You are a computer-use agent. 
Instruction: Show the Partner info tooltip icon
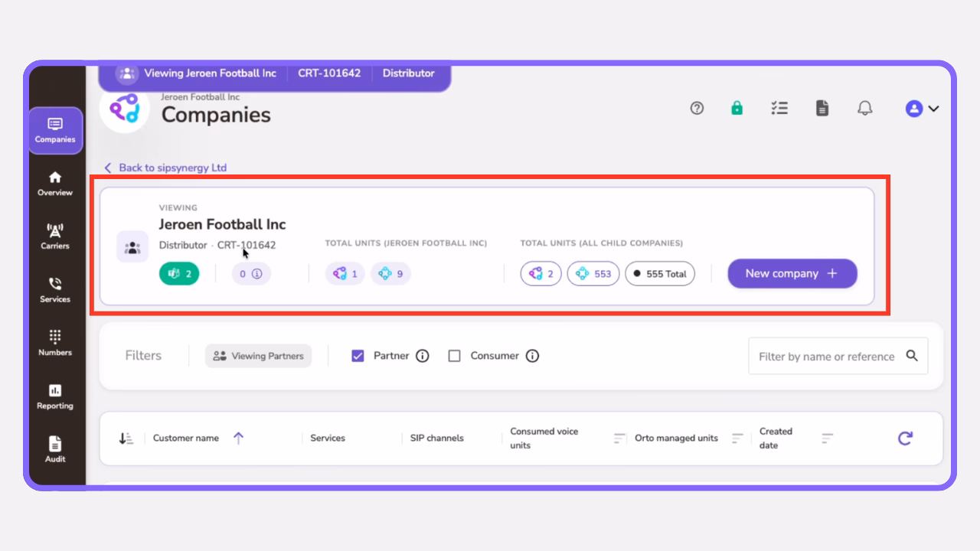pyautogui.click(x=423, y=356)
